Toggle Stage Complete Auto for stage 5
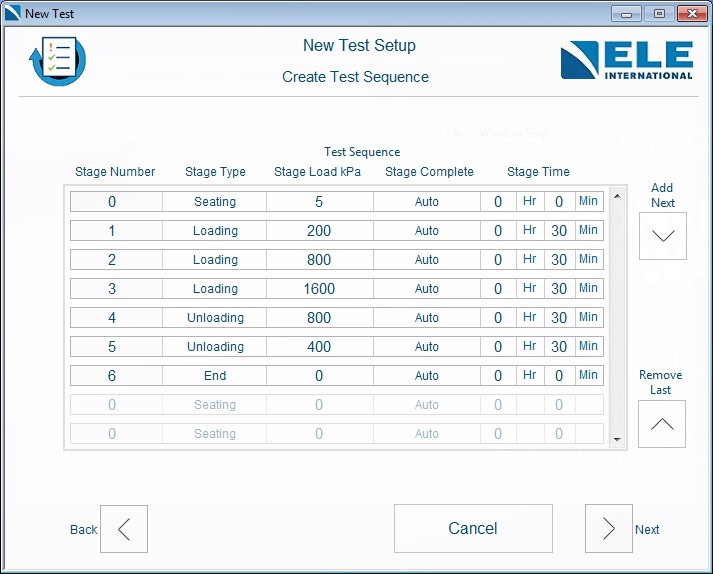 [x=427, y=347]
